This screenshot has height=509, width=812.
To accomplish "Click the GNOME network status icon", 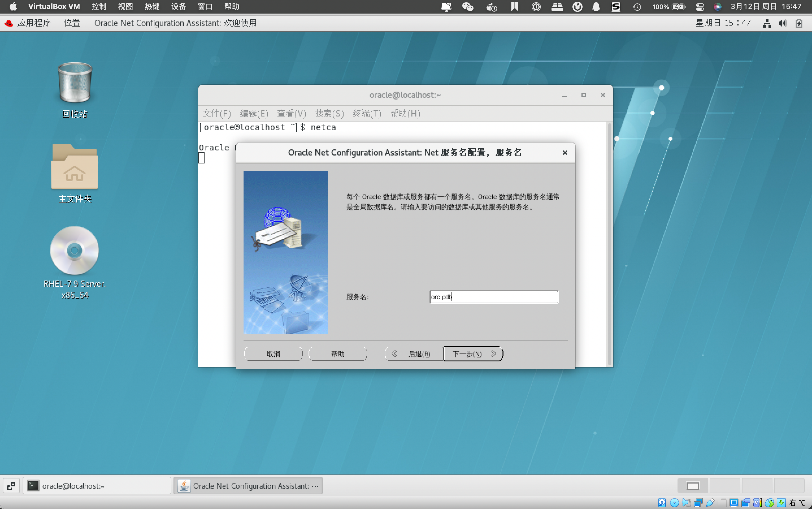I will [x=767, y=23].
